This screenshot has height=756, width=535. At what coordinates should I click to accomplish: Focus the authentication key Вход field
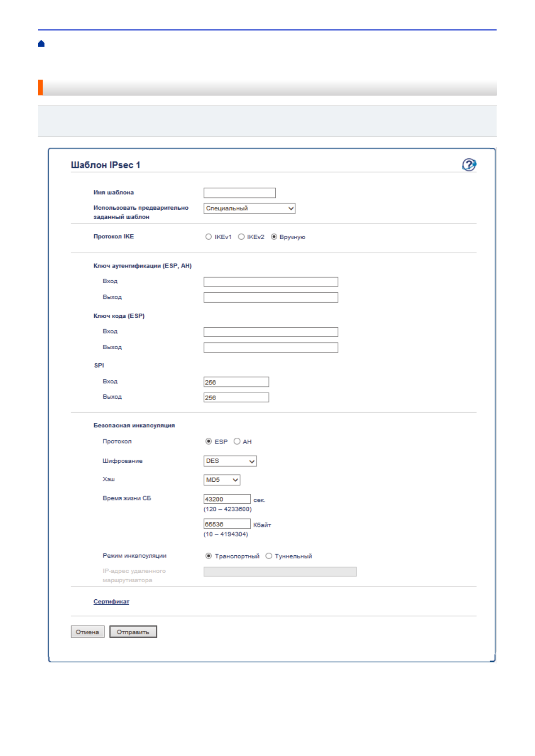pos(270,282)
